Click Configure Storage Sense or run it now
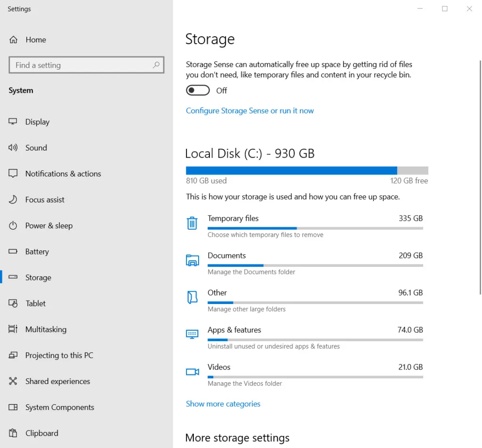The height and width of the screenshot is (448, 482). pos(249,111)
